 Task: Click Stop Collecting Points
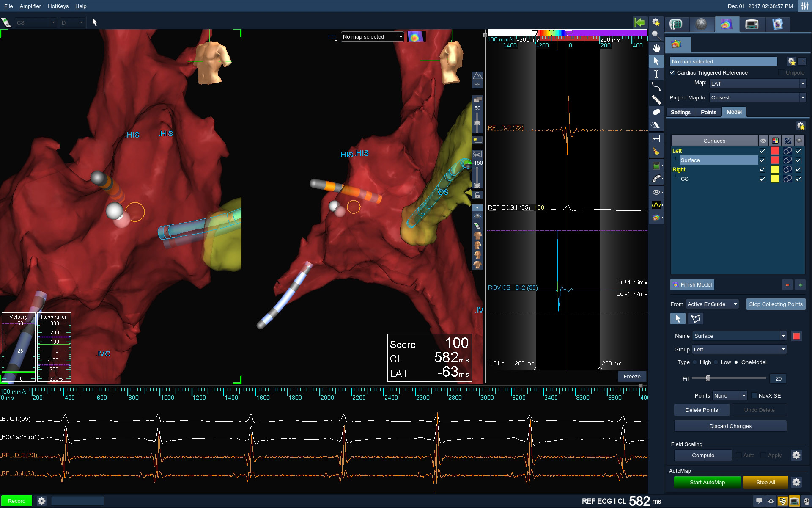(x=776, y=304)
